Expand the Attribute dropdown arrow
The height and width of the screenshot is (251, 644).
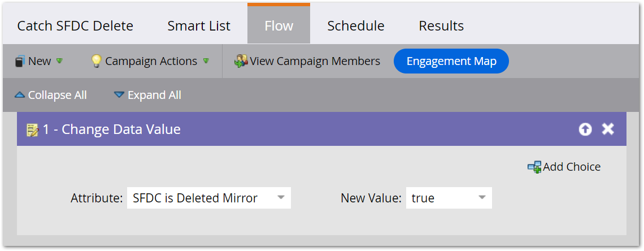pos(281,198)
